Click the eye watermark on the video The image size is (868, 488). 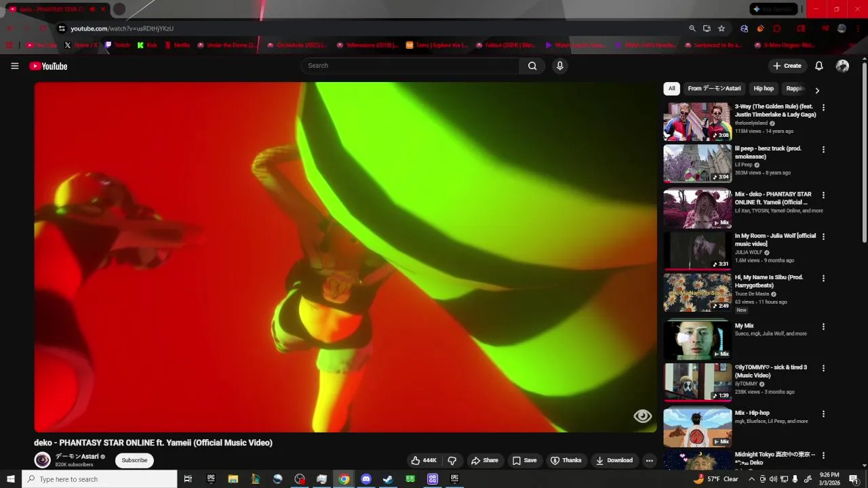642,416
